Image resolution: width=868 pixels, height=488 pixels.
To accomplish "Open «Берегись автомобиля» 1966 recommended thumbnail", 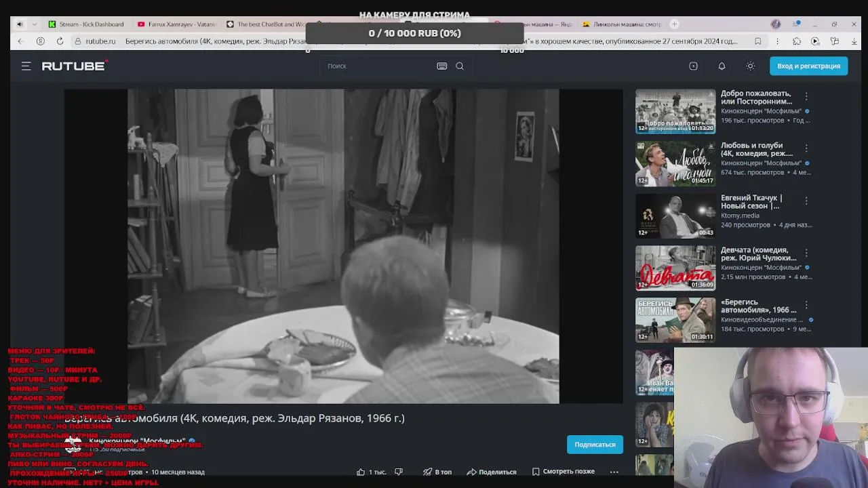I will [675, 320].
